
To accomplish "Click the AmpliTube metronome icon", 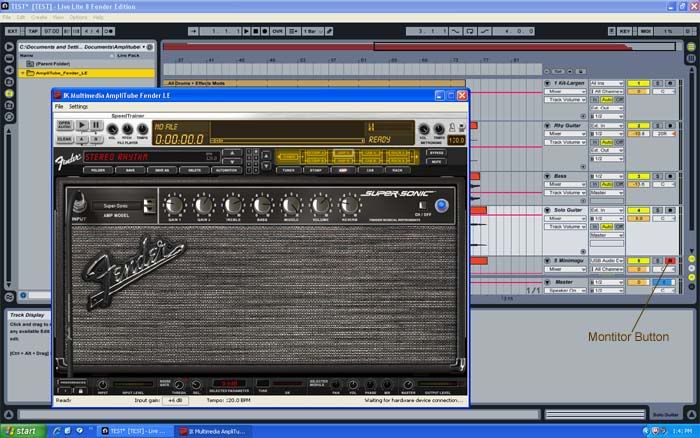I will (x=452, y=128).
